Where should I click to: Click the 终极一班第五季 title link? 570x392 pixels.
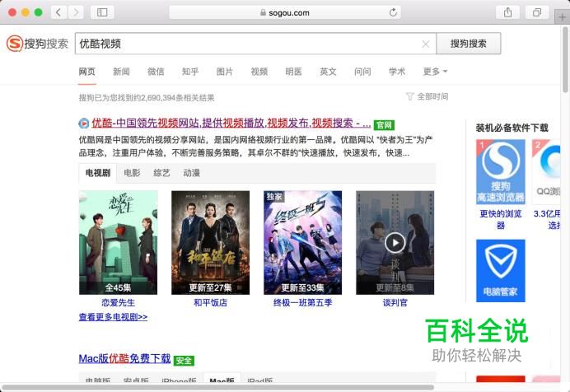(x=303, y=302)
